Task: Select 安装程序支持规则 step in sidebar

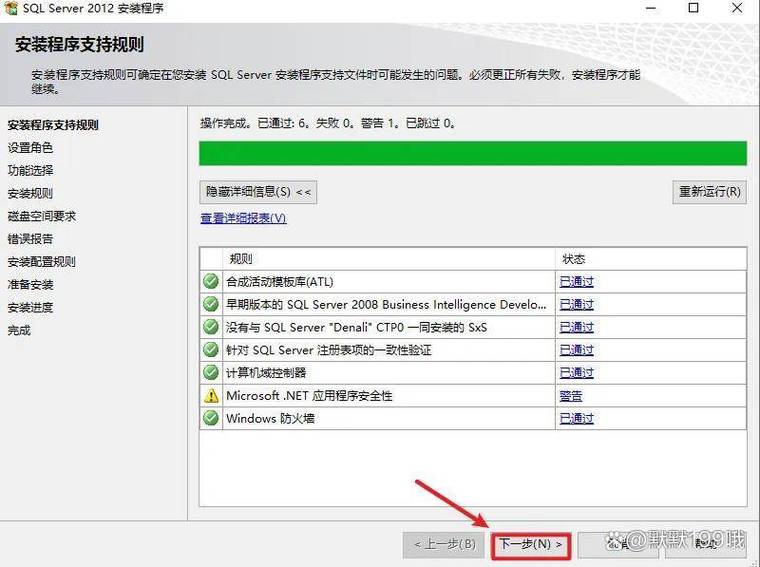Action: point(53,125)
